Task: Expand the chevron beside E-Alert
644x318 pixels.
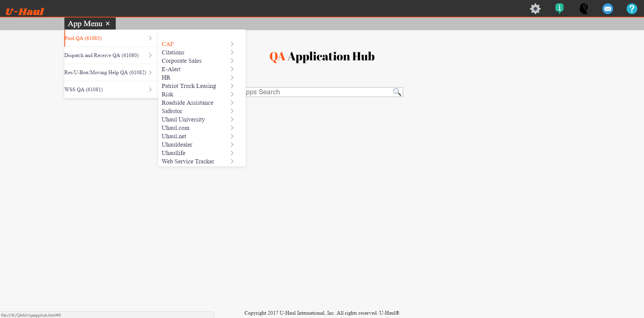Action: (x=232, y=69)
